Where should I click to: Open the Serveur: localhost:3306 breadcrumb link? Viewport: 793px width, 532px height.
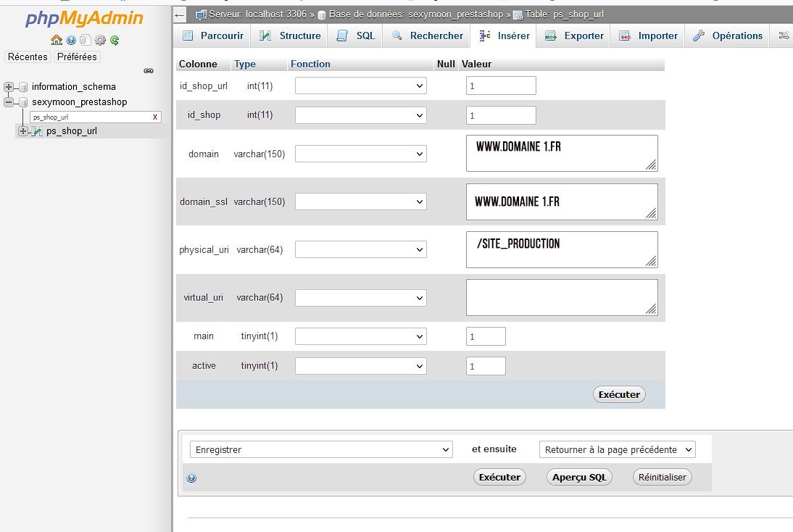point(257,14)
